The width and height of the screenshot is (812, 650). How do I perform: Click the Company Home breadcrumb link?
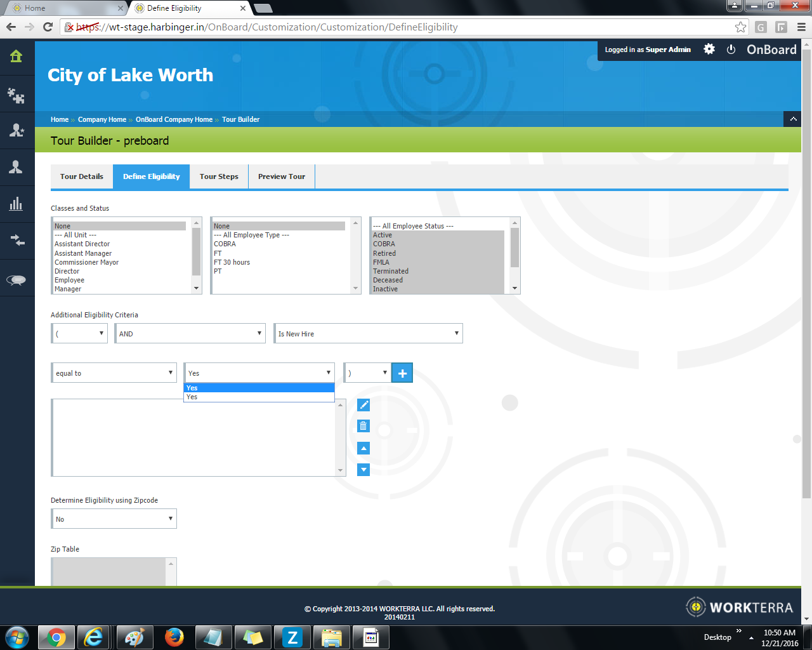(x=102, y=119)
